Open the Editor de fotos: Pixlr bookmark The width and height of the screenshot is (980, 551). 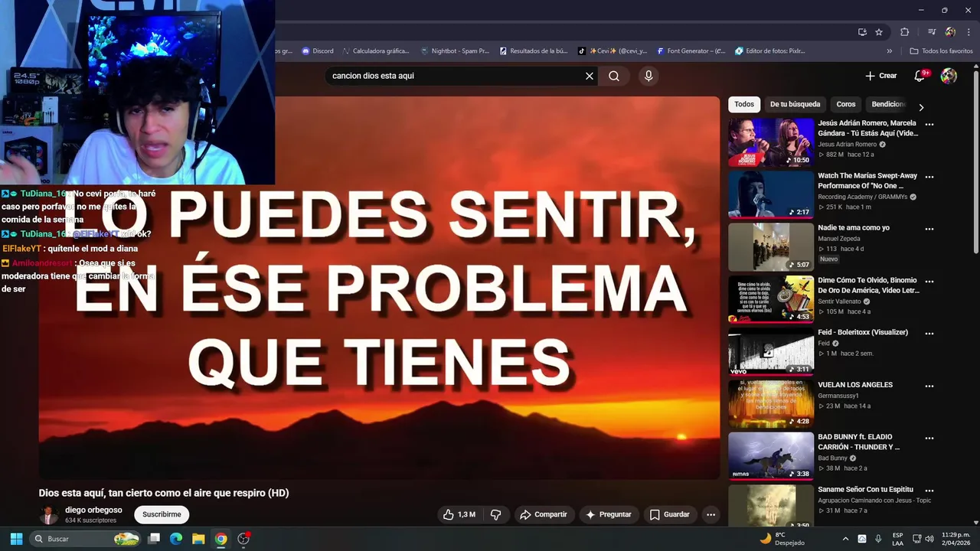[x=769, y=51]
